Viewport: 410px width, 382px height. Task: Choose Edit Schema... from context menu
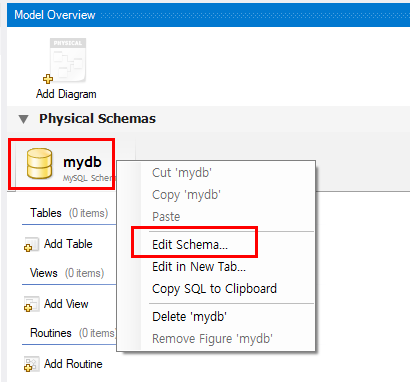click(x=190, y=245)
